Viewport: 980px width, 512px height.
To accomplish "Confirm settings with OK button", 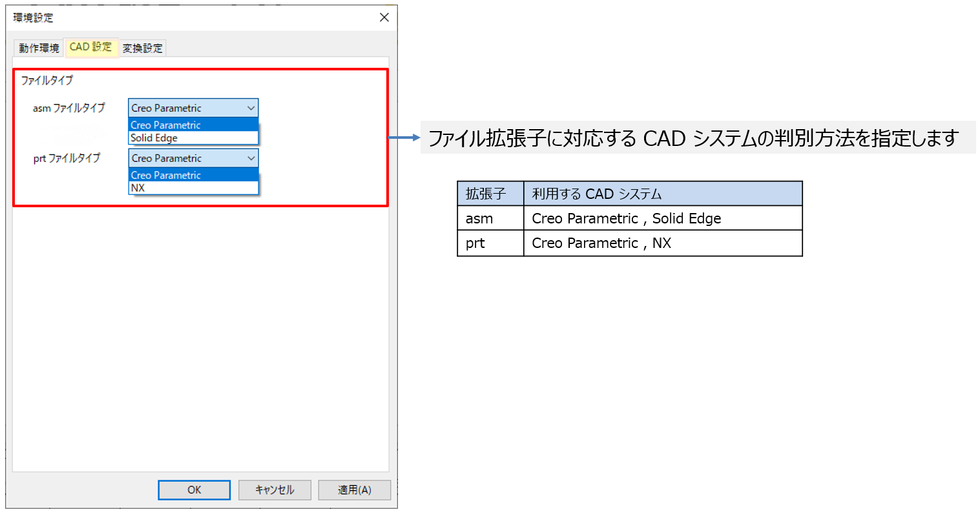I will click(x=194, y=490).
